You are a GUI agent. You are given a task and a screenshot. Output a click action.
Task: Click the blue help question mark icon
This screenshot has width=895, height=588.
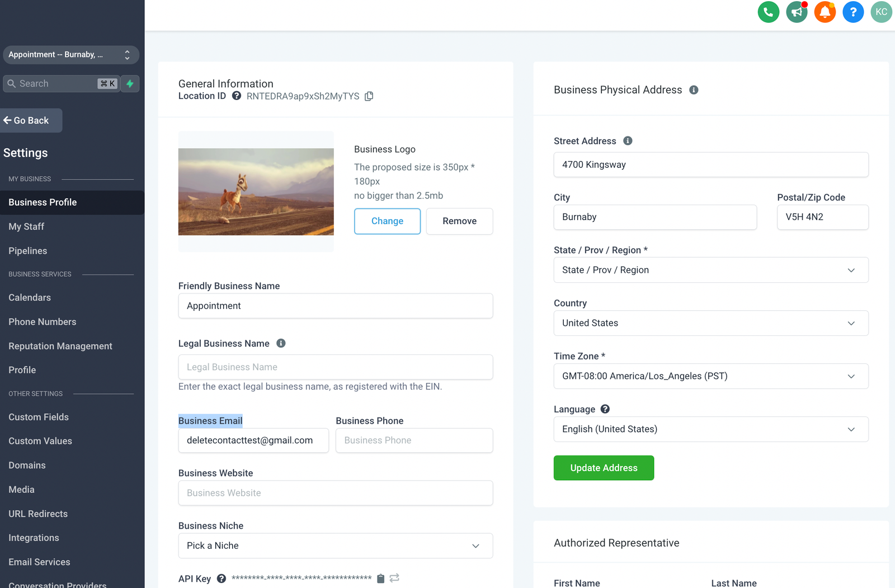[853, 12]
